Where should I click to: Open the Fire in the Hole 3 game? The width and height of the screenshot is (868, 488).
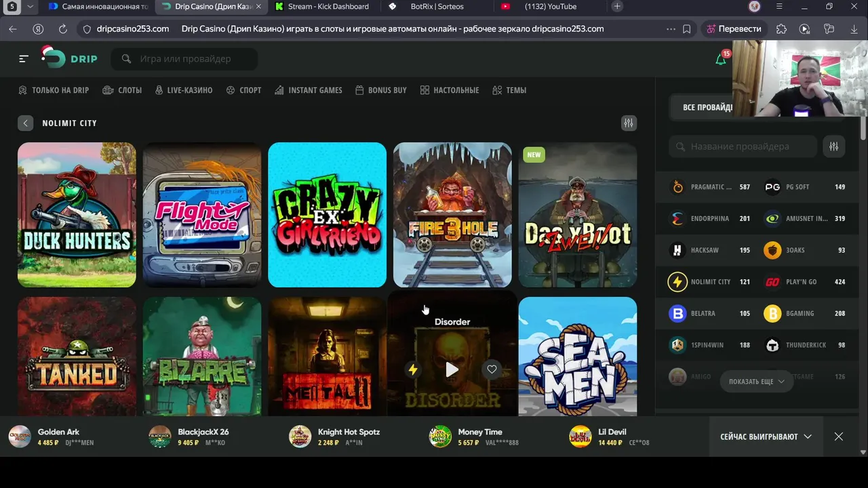click(452, 215)
